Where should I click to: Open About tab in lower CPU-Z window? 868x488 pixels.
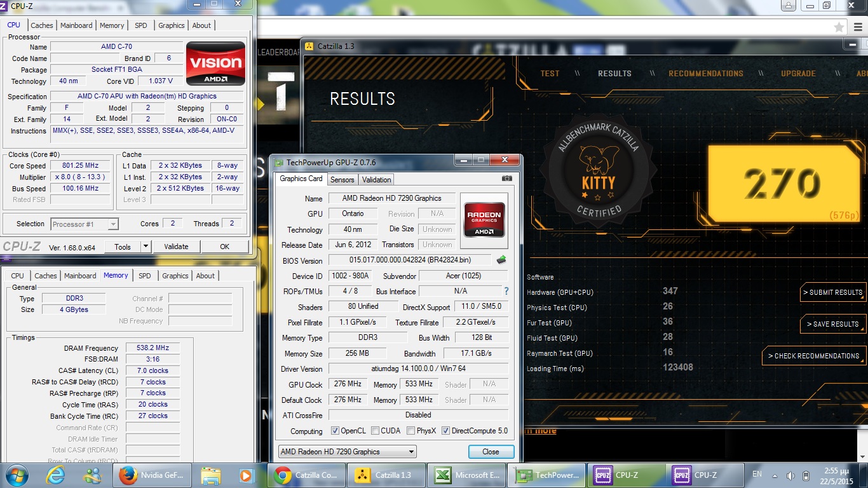[x=205, y=276]
